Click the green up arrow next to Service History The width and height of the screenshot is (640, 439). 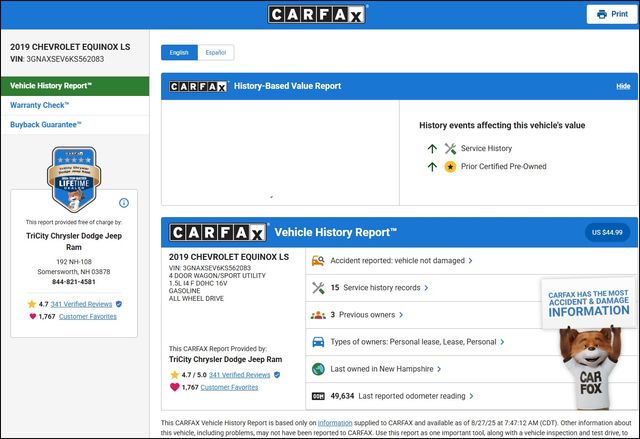432,149
